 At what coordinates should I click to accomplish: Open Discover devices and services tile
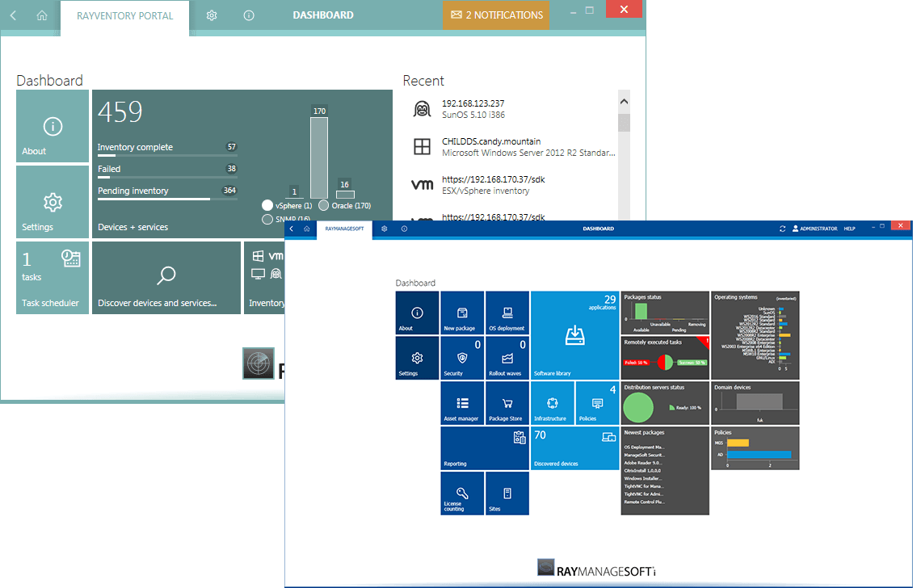point(166,278)
